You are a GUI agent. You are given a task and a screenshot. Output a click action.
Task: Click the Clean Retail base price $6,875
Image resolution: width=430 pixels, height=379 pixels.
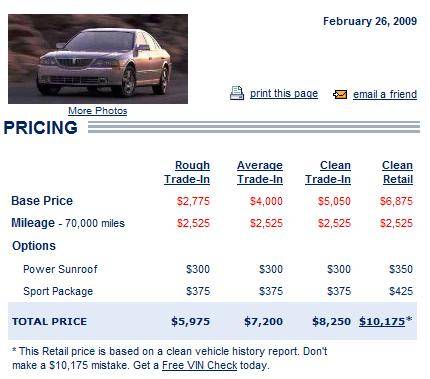pyautogui.click(x=396, y=201)
